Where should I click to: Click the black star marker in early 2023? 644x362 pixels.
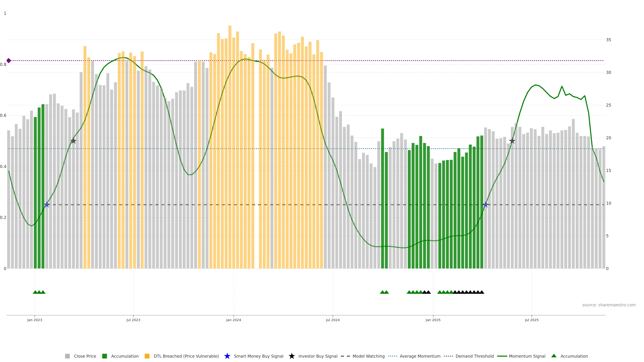click(x=73, y=141)
